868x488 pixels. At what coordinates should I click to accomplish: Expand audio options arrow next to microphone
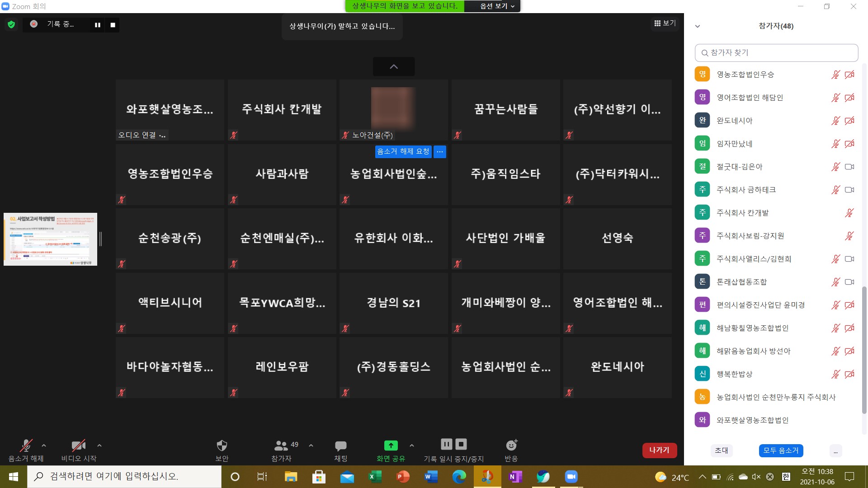(x=44, y=446)
